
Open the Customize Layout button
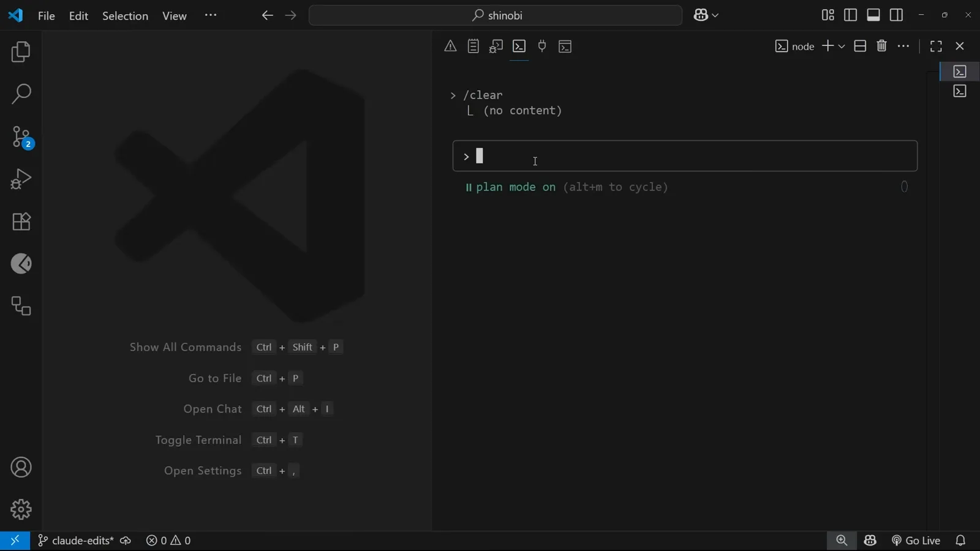tap(827, 15)
